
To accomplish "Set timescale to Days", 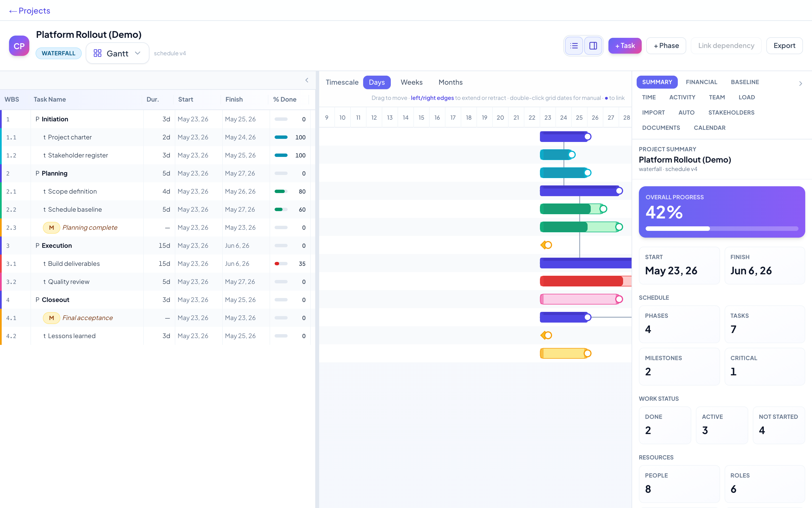I will pos(376,82).
